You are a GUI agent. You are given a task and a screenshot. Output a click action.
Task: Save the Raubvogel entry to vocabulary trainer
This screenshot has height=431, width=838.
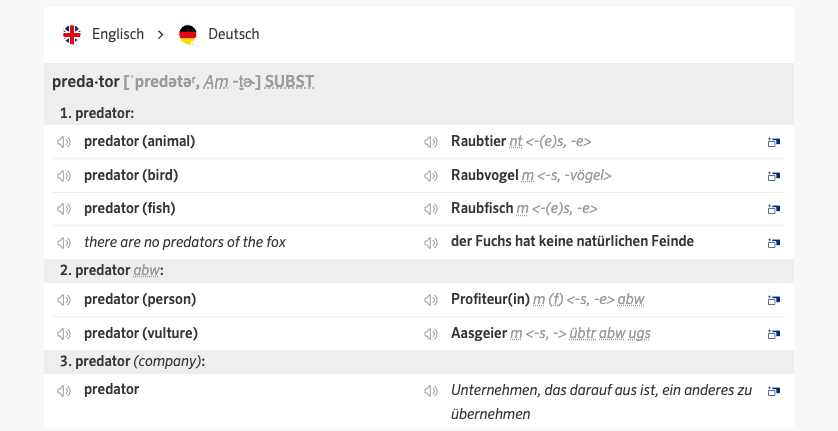[x=773, y=176]
